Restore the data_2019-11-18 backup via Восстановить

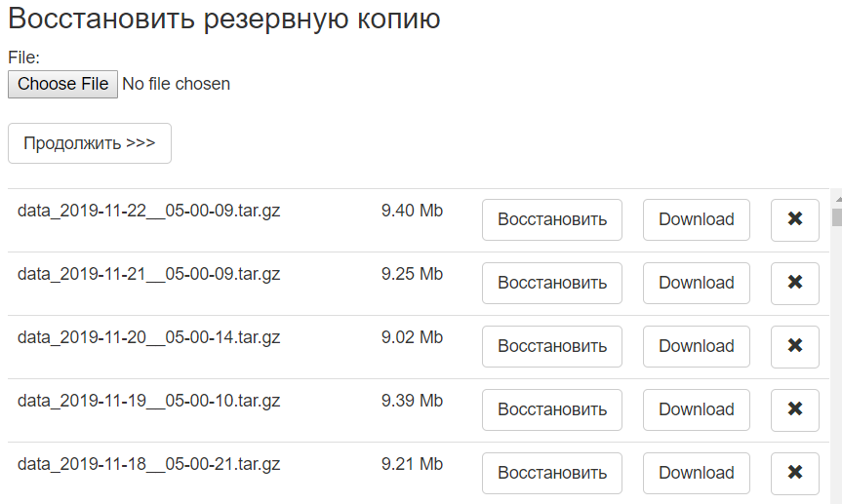click(552, 473)
